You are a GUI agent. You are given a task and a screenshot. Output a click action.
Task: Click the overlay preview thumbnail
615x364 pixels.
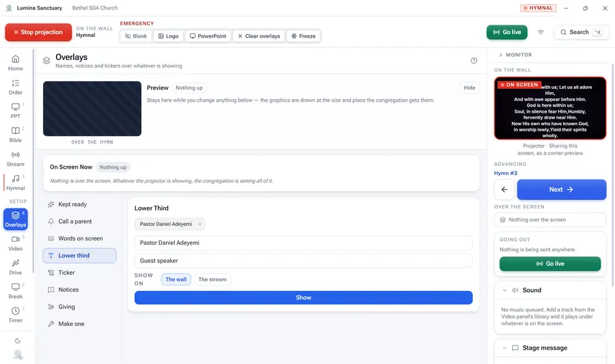(92, 109)
